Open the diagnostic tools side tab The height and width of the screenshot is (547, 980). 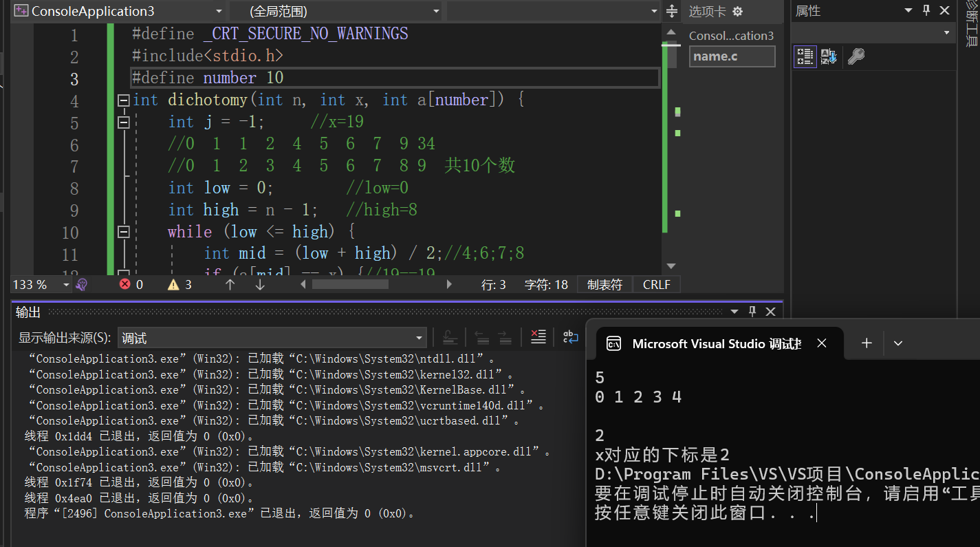click(x=971, y=24)
